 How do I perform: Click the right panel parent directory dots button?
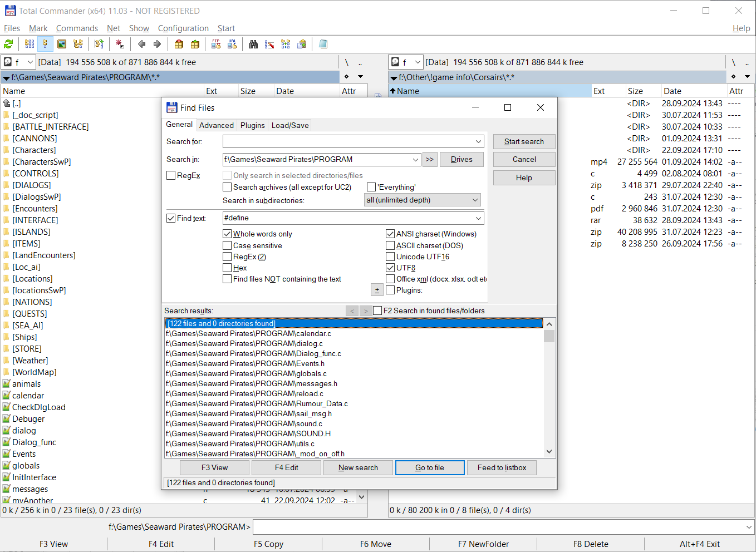pyautogui.click(x=748, y=62)
